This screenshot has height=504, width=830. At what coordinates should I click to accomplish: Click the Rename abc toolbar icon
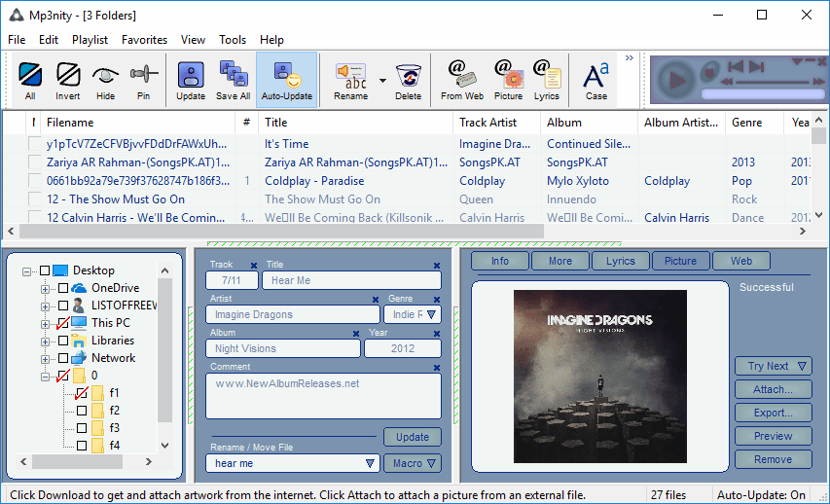(x=350, y=81)
